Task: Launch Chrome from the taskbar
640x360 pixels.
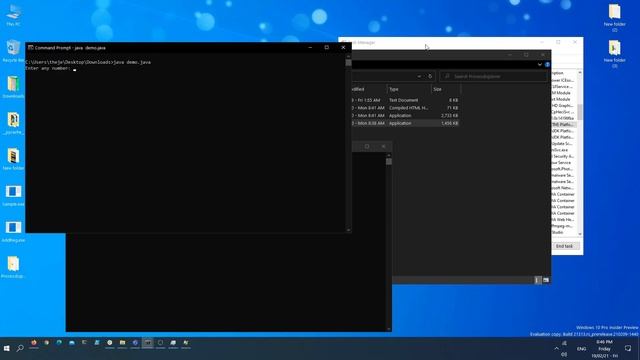Action: (47, 343)
